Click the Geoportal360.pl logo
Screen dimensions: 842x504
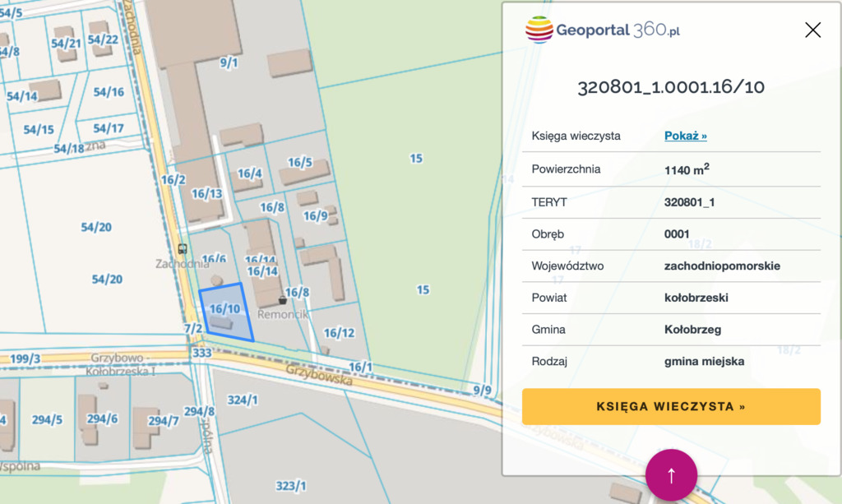pyautogui.click(x=603, y=30)
